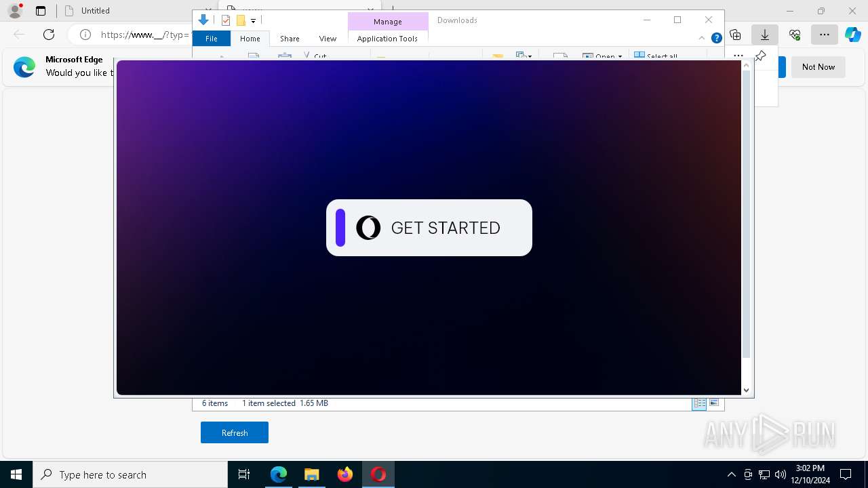Click quick access Properties checkmark icon

coord(226,20)
